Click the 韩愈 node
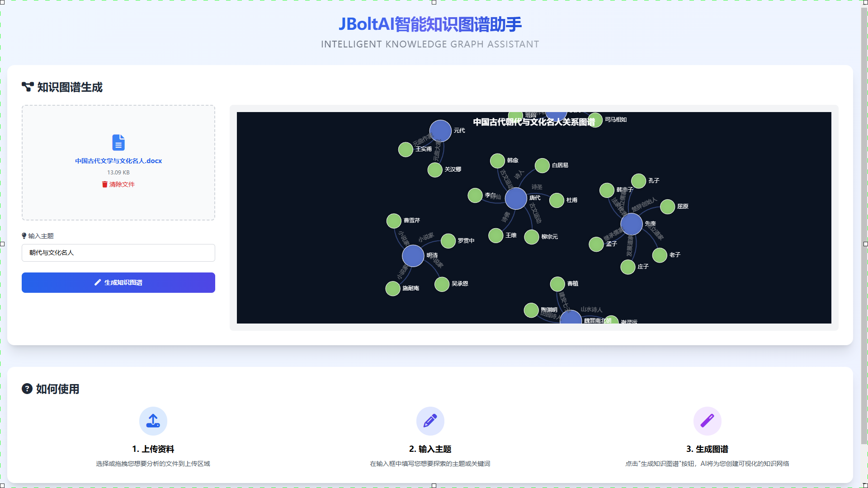The height and width of the screenshot is (488, 868). pos(497,161)
